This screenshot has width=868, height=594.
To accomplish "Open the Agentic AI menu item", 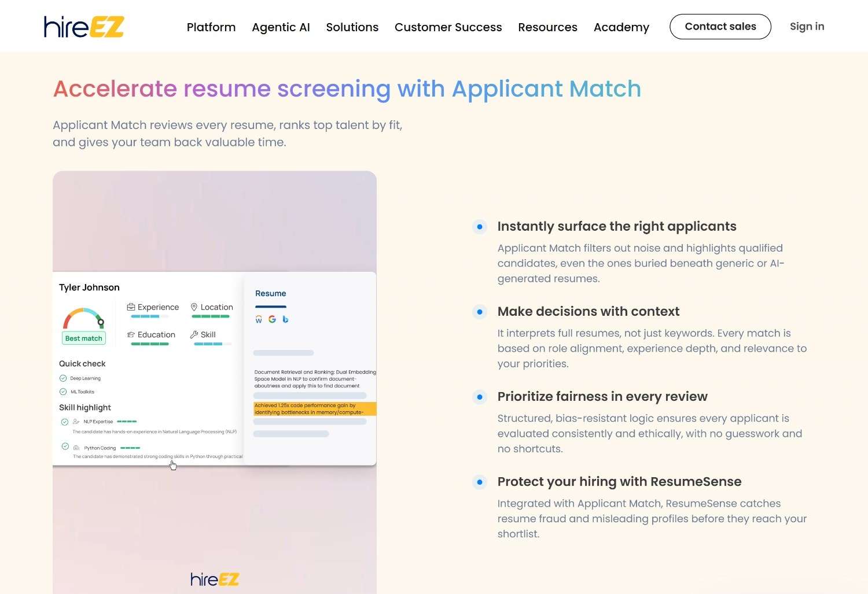I will coord(281,27).
